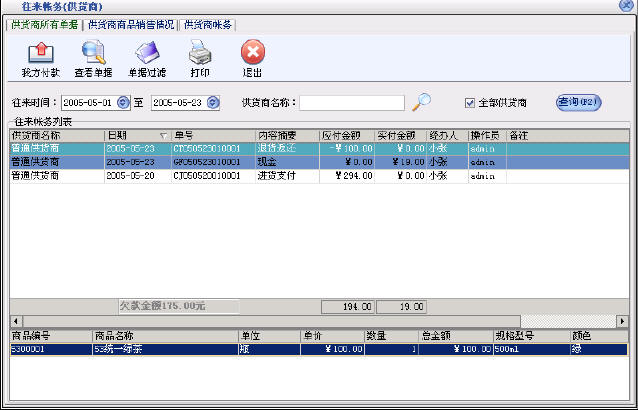This screenshot has height=410, width=638.
Task: Toggle the 全部供货商 checkbox
Action: pyautogui.click(x=470, y=102)
